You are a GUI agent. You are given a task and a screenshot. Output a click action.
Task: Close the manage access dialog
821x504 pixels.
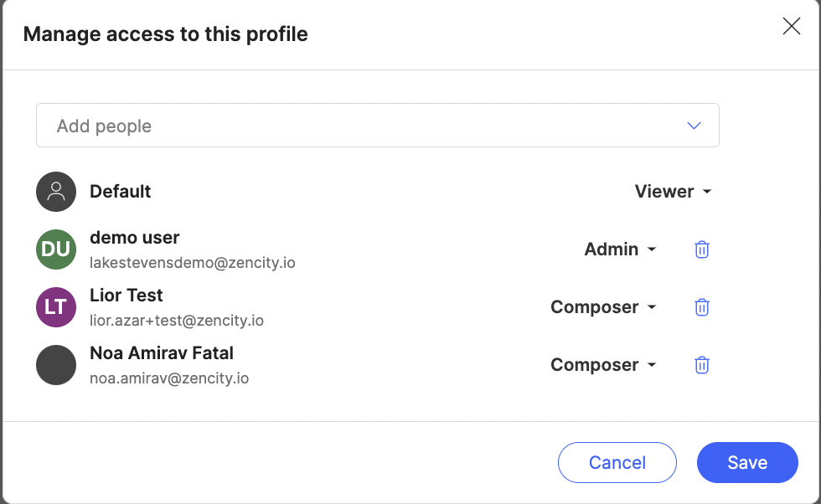[791, 26]
